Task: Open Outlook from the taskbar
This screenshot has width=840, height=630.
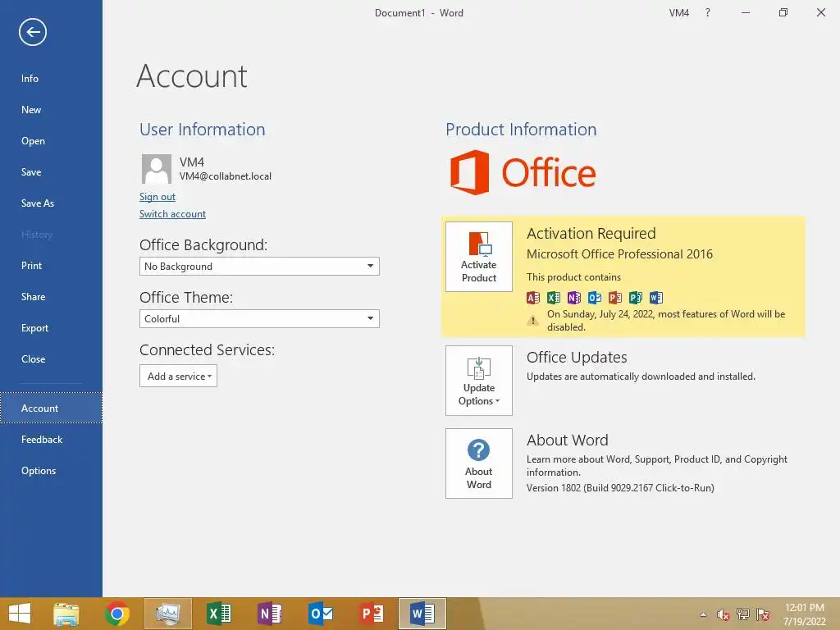Action: coord(321,614)
